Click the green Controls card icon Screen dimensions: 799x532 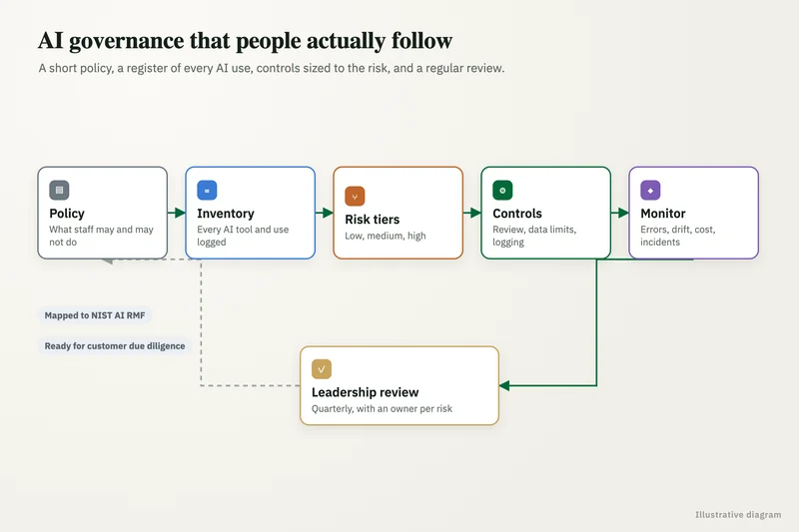click(502, 190)
